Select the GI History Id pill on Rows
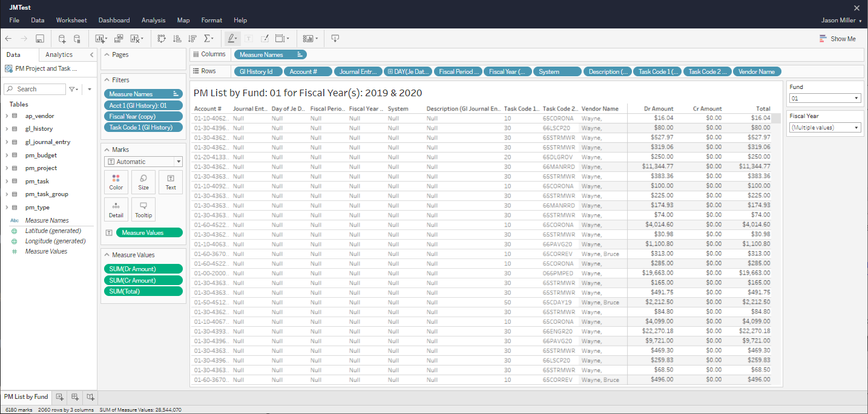This screenshot has width=868, height=414. 257,71
